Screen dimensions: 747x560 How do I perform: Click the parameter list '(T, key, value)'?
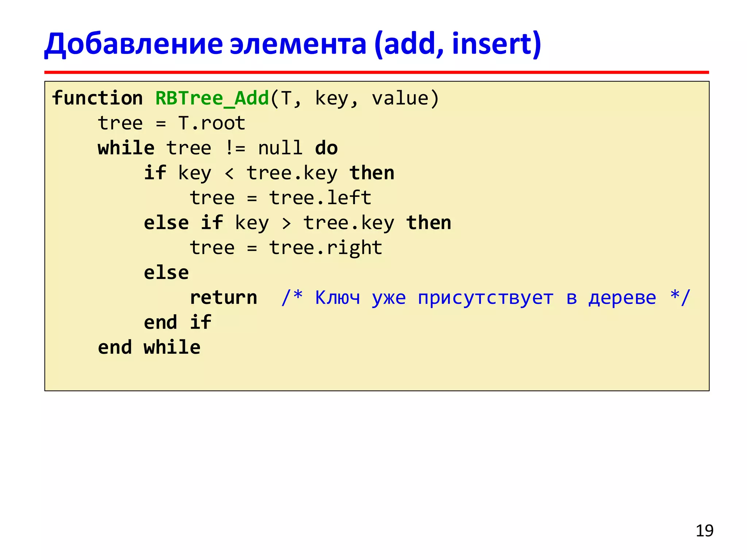point(355,99)
